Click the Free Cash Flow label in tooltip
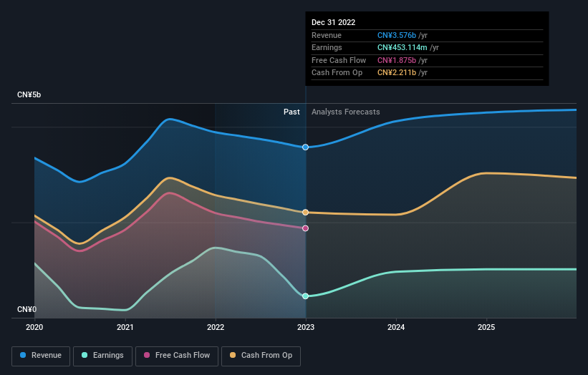The height and width of the screenshot is (375, 588). click(339, 60)
